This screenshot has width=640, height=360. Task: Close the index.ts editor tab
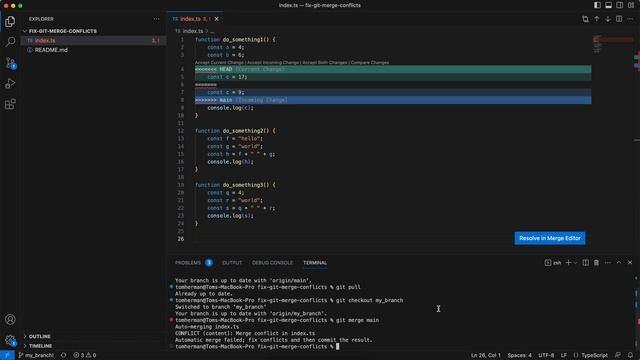point(217,19)
